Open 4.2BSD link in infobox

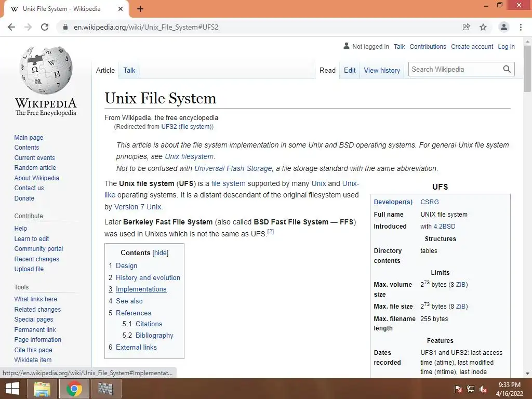pyautogui.click(x=444, y=227)
